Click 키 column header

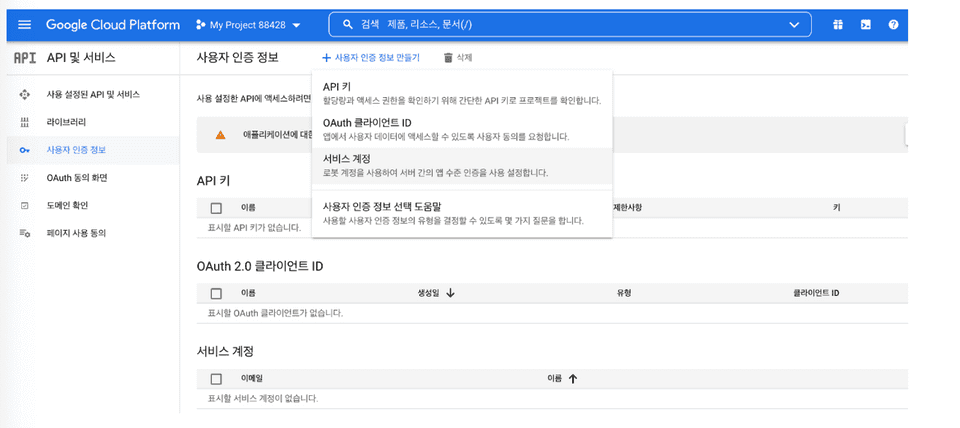pyautogui.click(x=836, y=208)
